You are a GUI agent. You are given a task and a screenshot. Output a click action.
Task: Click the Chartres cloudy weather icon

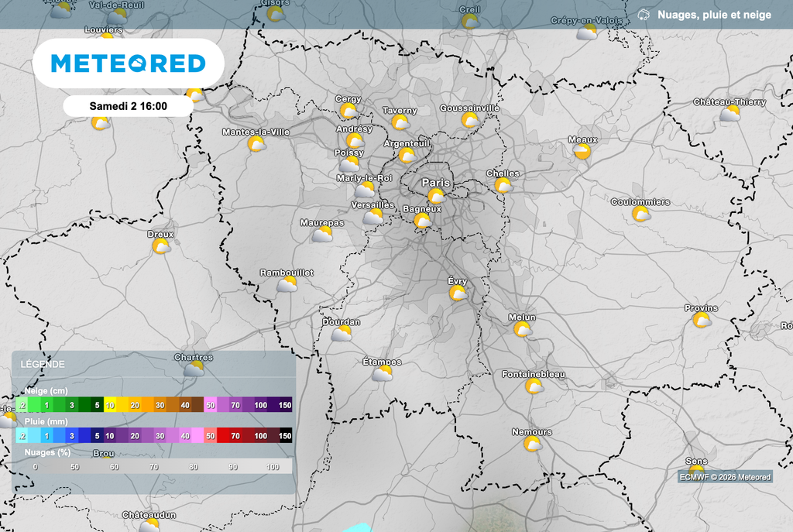(x=194, y=369)
